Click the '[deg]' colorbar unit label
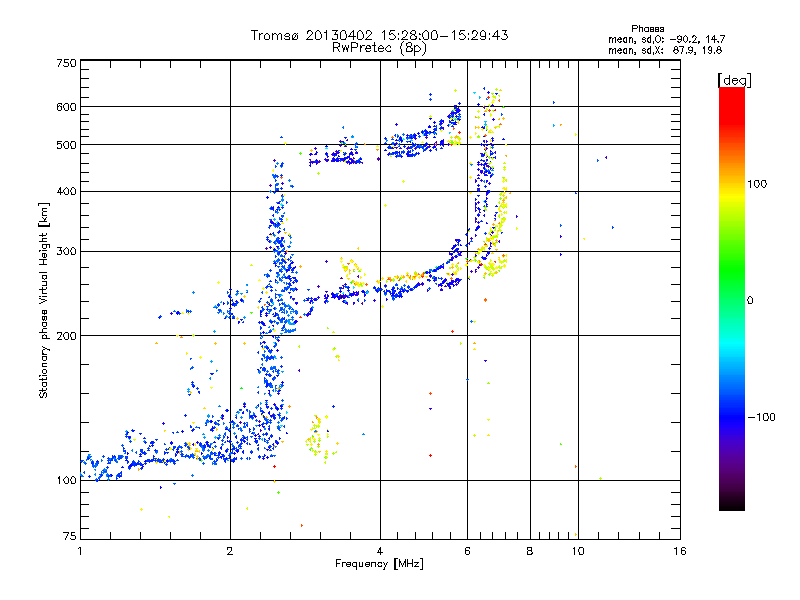Screen dimensions: 800x600 (734, 80)
